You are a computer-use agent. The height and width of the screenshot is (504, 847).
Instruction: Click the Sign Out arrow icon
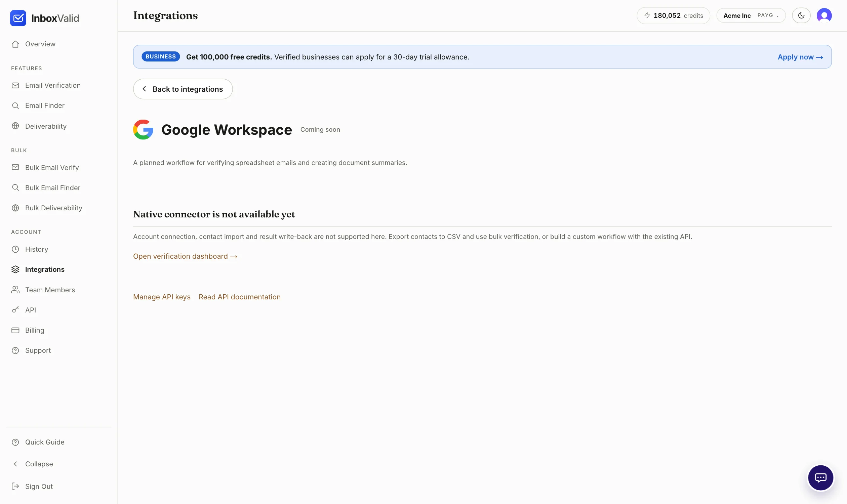coord(15,486)
